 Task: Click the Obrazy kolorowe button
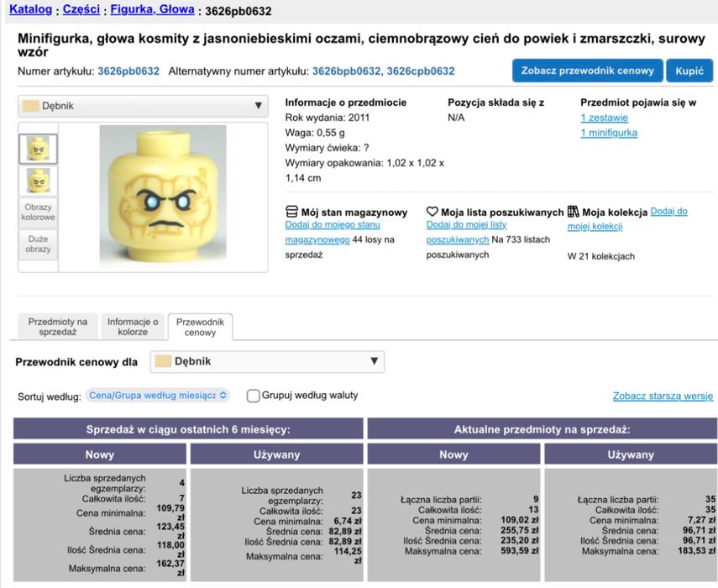tap(38, 212)
